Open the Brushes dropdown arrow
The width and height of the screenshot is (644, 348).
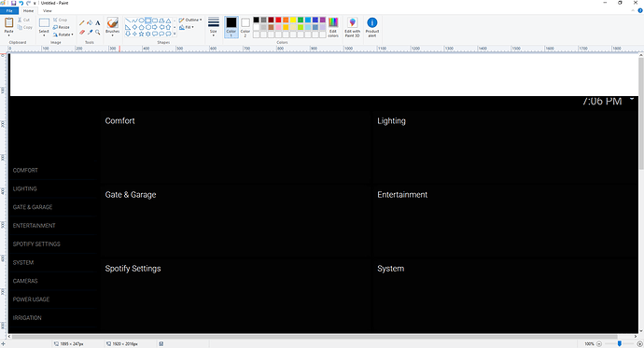(113, 35)
